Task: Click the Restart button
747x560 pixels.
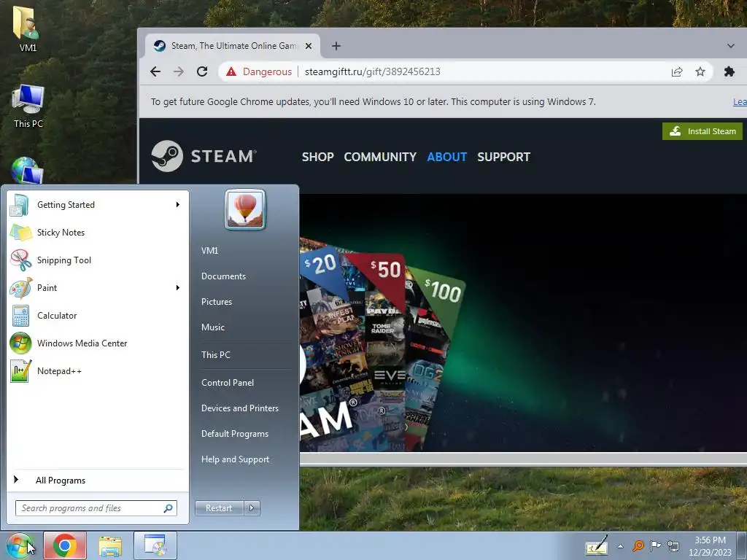Action: click(219, 508)
